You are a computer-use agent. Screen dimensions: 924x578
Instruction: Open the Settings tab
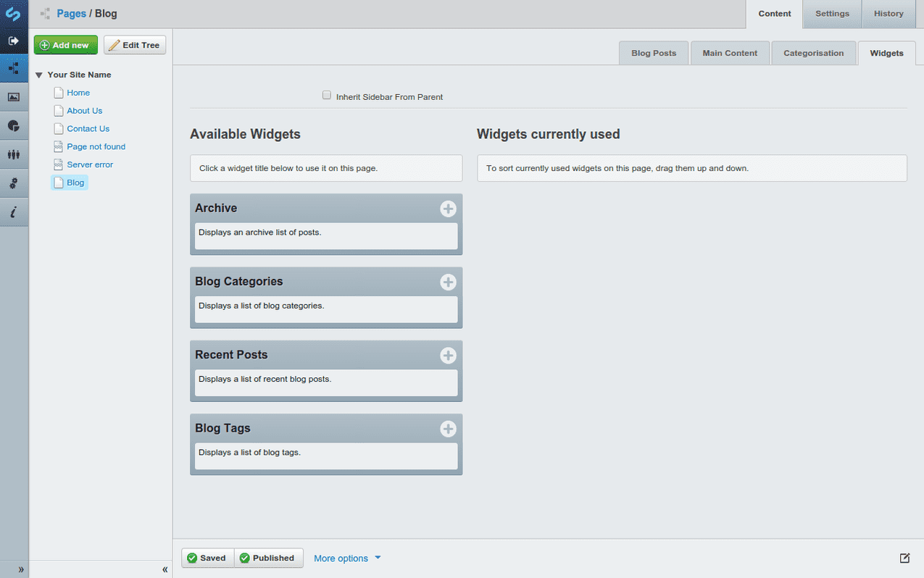831,13
